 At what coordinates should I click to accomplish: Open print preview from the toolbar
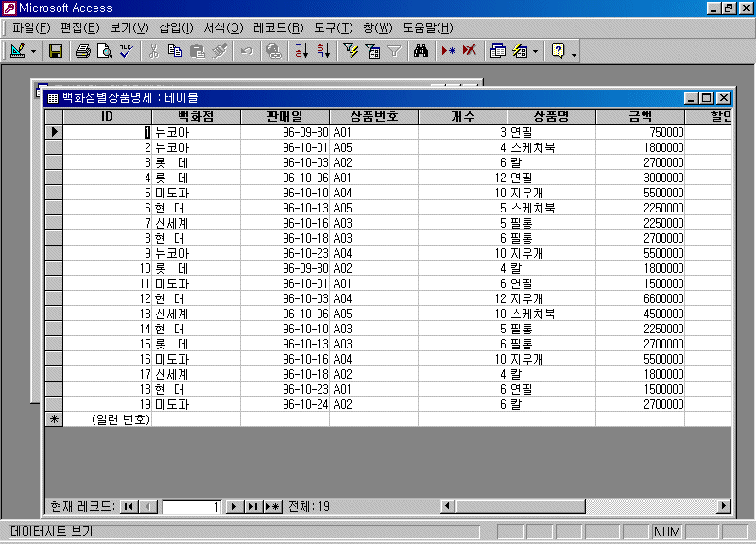[x=105, y=51]
